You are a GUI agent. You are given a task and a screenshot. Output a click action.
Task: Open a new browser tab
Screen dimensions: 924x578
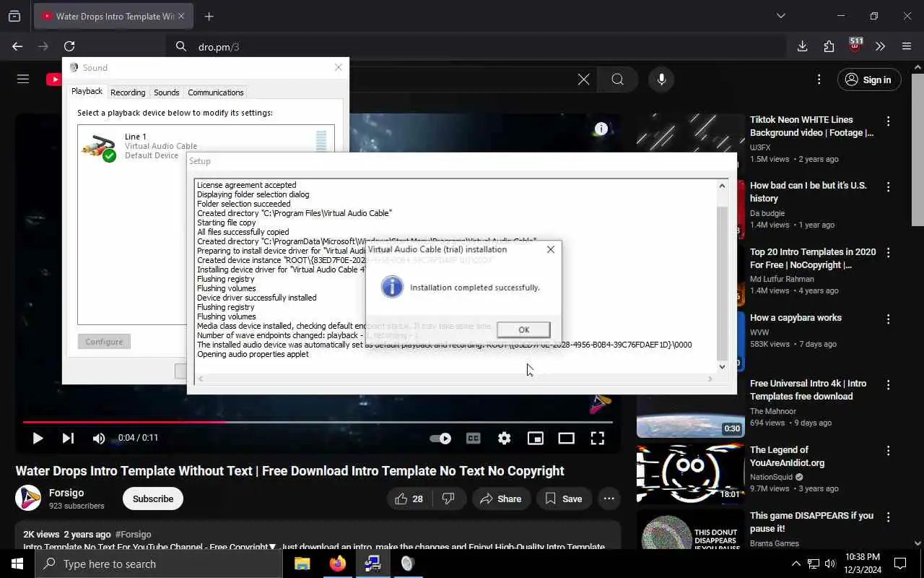click(x=209, y=16)
